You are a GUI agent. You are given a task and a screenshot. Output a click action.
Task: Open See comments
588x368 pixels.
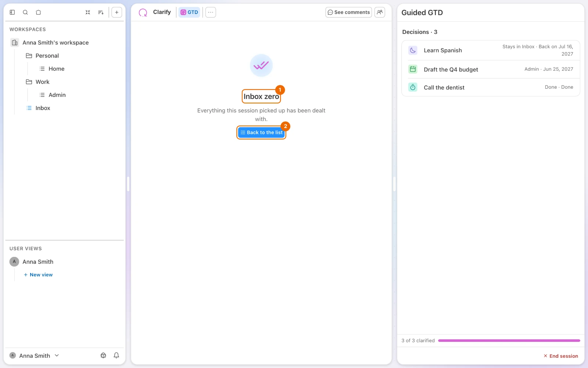[348, 12]
